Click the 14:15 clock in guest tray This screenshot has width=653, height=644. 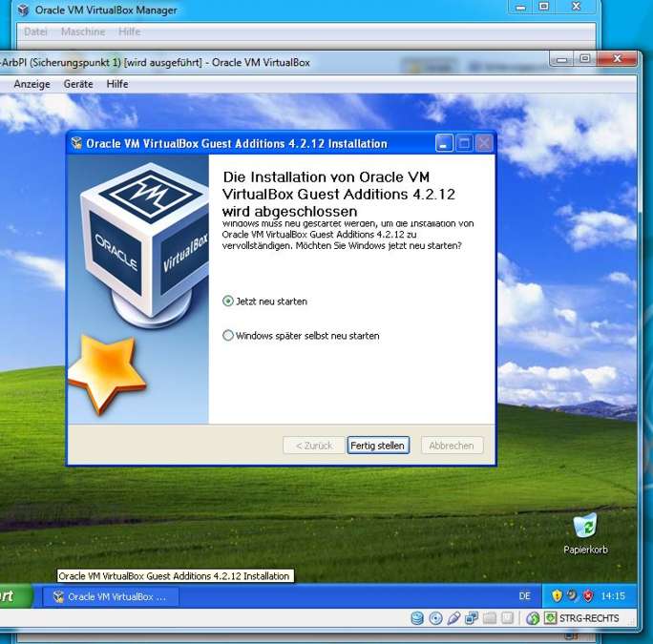click(613, 596)
